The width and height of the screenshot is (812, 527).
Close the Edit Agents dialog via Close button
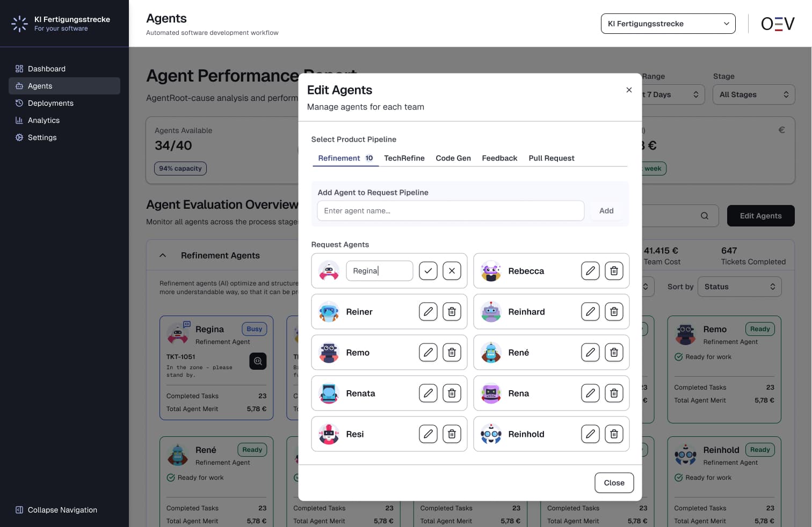(x=614, y=482)
